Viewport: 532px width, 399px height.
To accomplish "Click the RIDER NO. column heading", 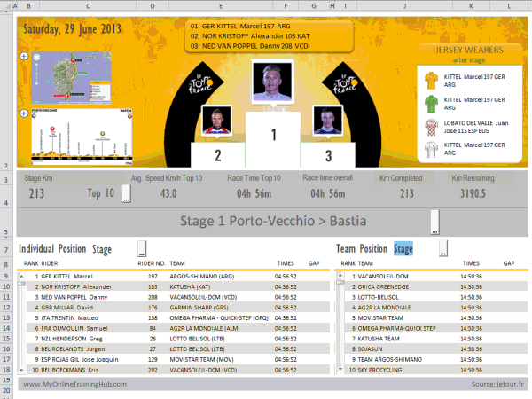I will [152, 263].
